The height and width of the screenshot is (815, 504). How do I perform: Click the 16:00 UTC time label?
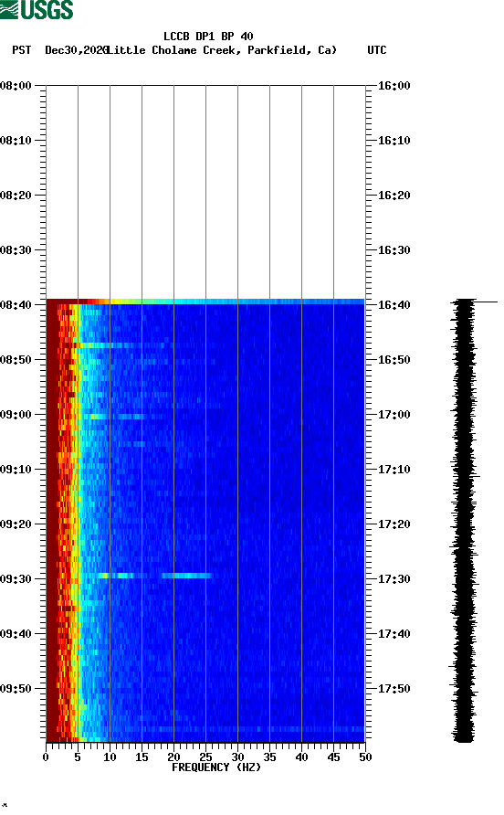pos(394,85)
